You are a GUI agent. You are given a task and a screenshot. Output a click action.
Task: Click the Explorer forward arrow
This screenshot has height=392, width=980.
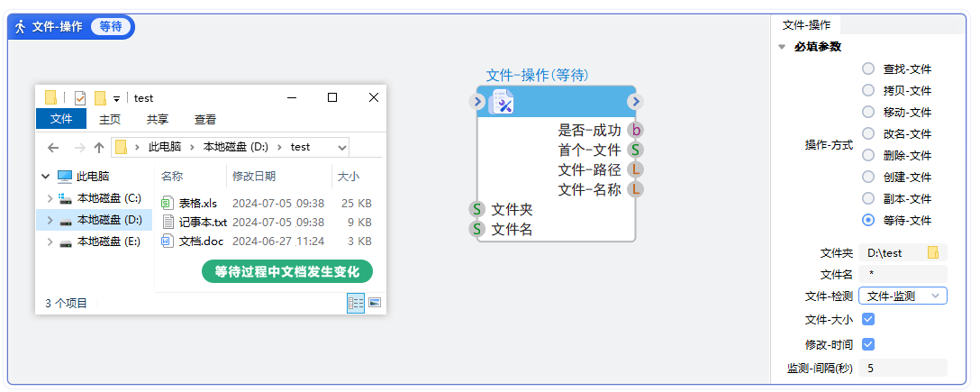(79, 148)
